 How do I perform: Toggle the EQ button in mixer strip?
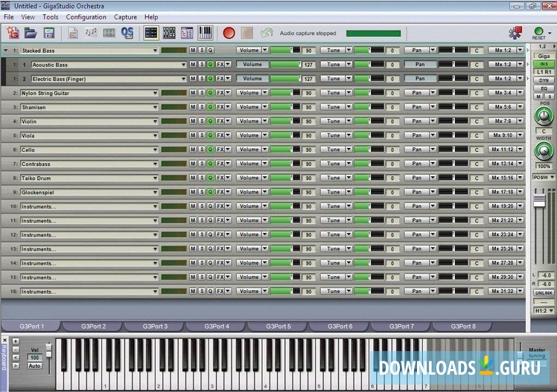(x=544, y=89)
